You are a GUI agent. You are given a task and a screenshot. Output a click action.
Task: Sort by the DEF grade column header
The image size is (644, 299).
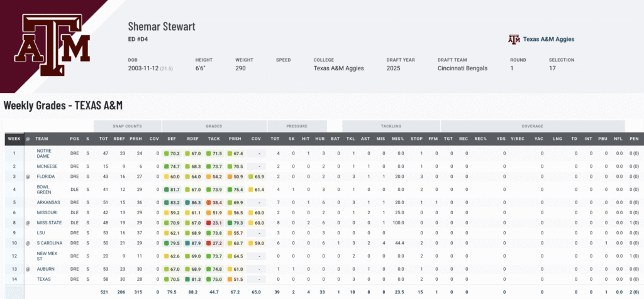172,139
